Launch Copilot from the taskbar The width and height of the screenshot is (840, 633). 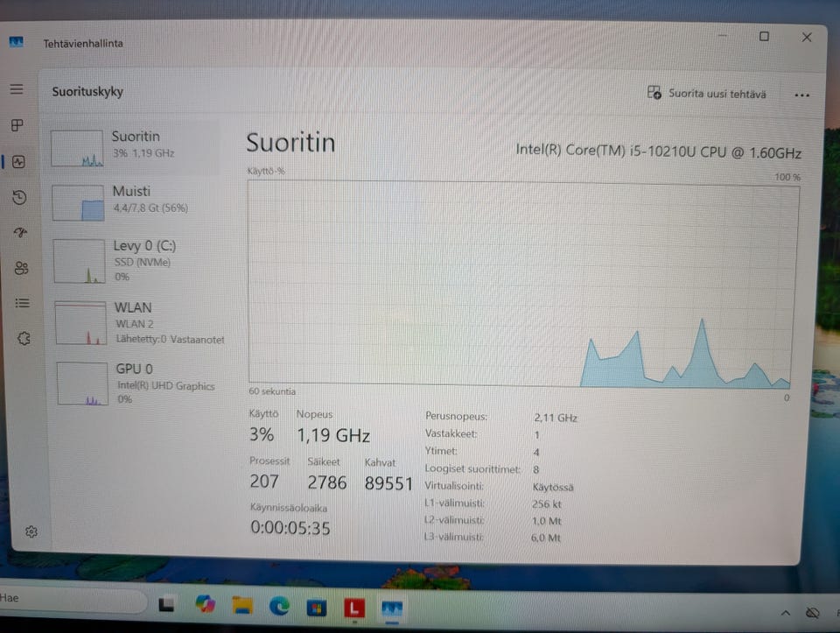point(205,604)
